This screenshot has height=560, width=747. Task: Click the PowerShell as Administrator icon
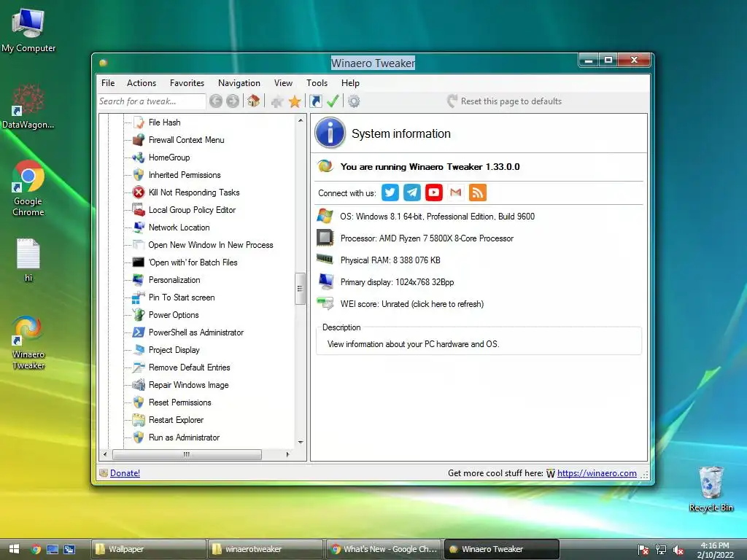[x=139, y=332]
